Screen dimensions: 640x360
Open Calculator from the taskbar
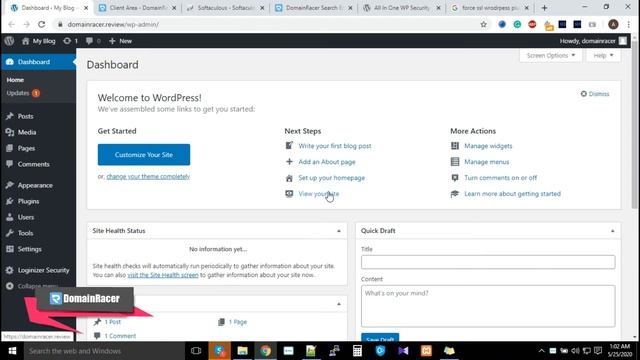pyautogui.click(x=357, y=351)
